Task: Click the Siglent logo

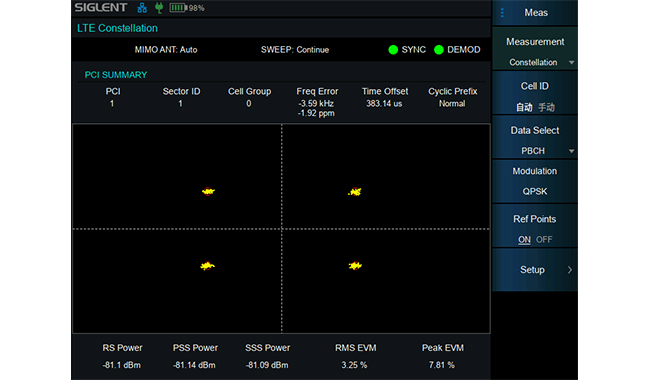Action: [101, 7]
